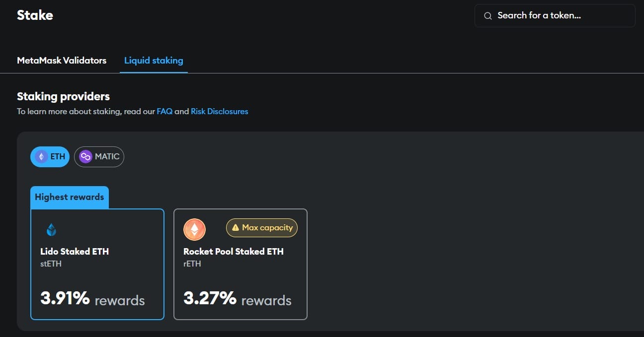Click the magnifying glass search icon
This screenshot has width=644, height=337.
point(487,15)
